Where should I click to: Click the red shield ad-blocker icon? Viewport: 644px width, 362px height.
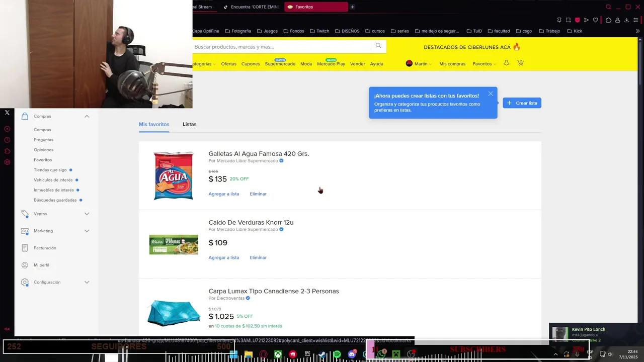(x=577, y=20)
